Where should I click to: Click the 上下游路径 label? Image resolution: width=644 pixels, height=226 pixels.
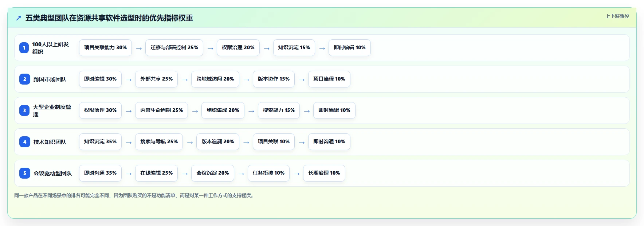(617, 16)
